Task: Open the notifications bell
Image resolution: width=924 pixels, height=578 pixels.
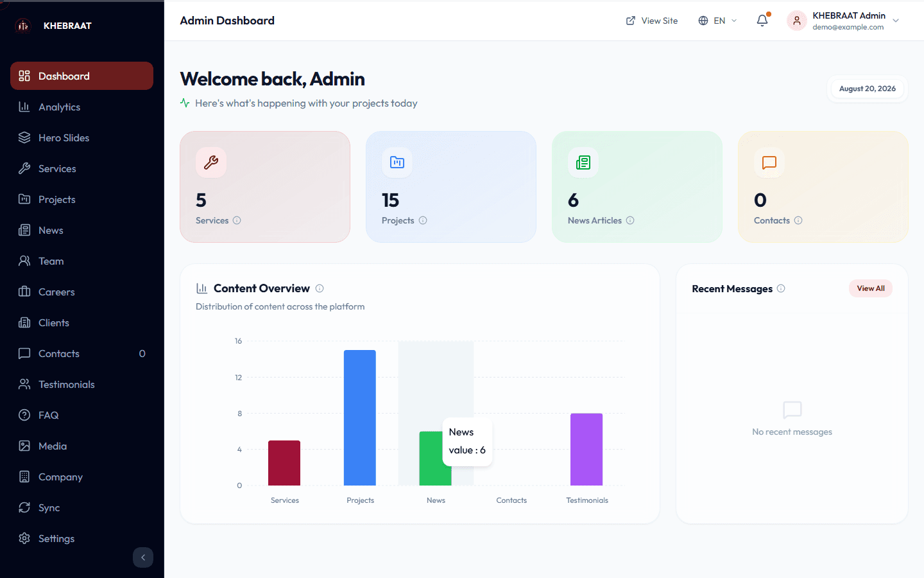Action: (x=762, y=21)
